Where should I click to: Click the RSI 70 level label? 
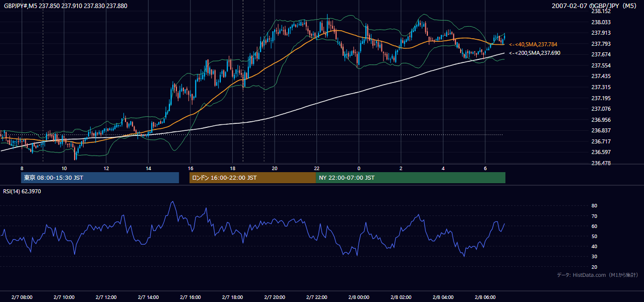tap(594, 216)
